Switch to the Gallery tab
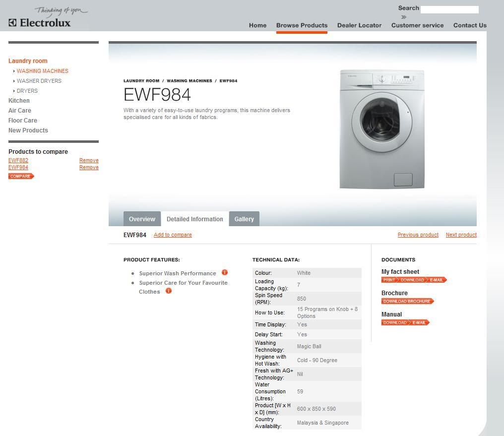 [244, 219]
